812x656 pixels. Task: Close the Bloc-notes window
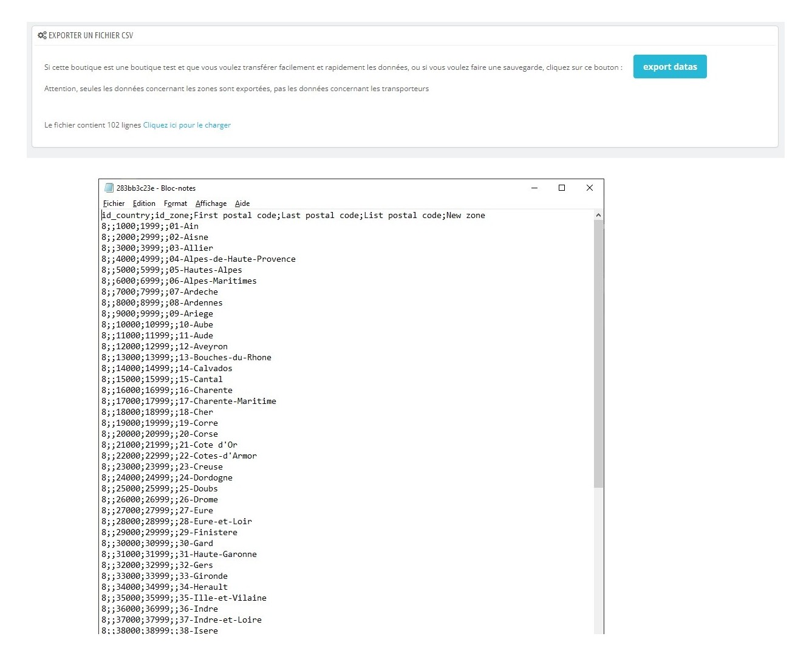[x=590, y=188]
